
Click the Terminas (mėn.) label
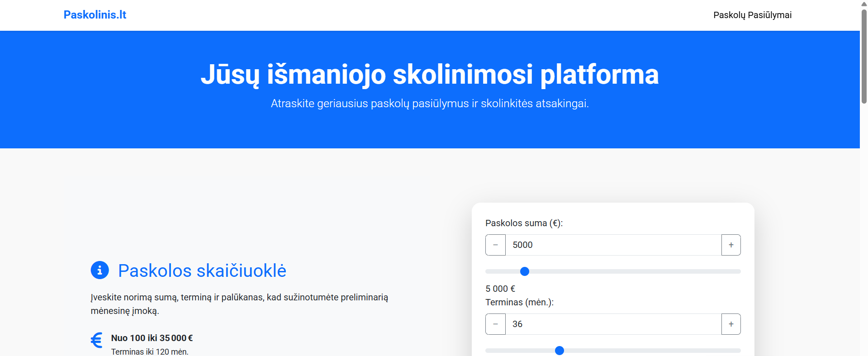click(x=519, y=302)
